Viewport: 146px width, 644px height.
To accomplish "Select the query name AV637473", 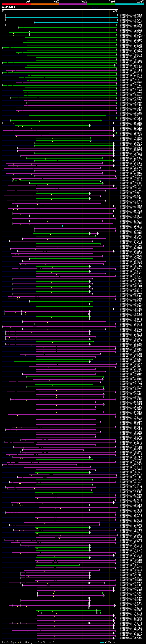I will click(x=8, y=8).
